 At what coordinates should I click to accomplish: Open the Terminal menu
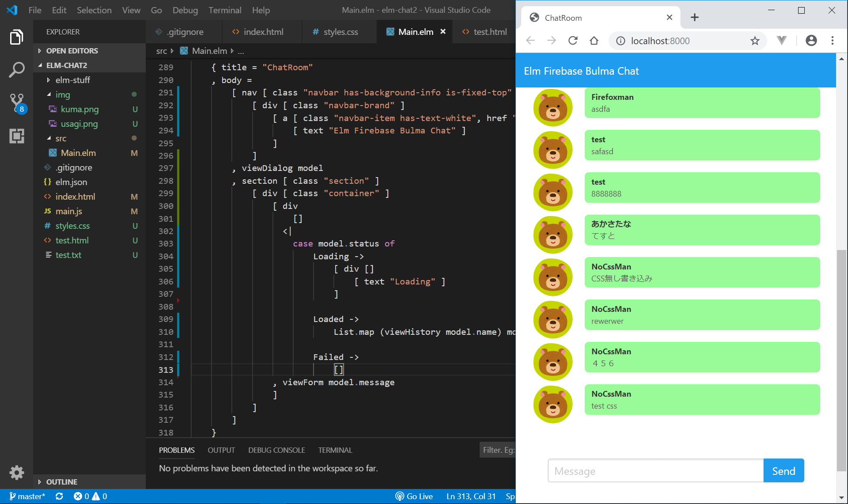225,10
